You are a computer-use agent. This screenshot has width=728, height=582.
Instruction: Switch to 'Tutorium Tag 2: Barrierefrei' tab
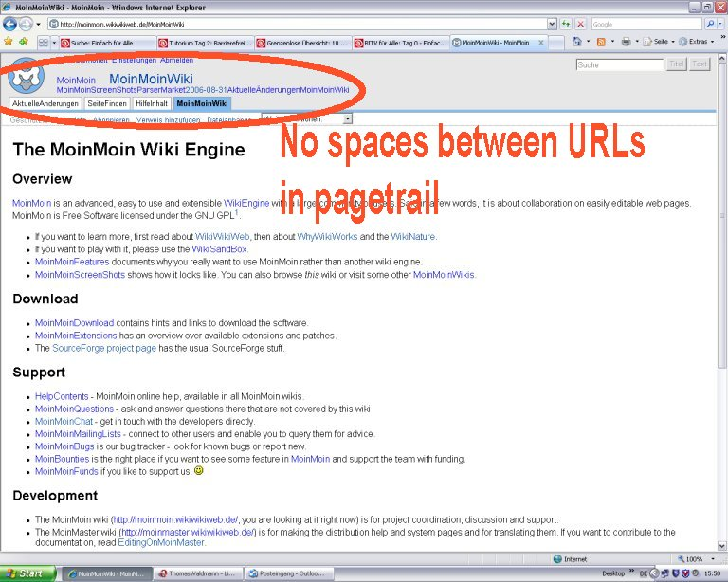tap(205, 43)
